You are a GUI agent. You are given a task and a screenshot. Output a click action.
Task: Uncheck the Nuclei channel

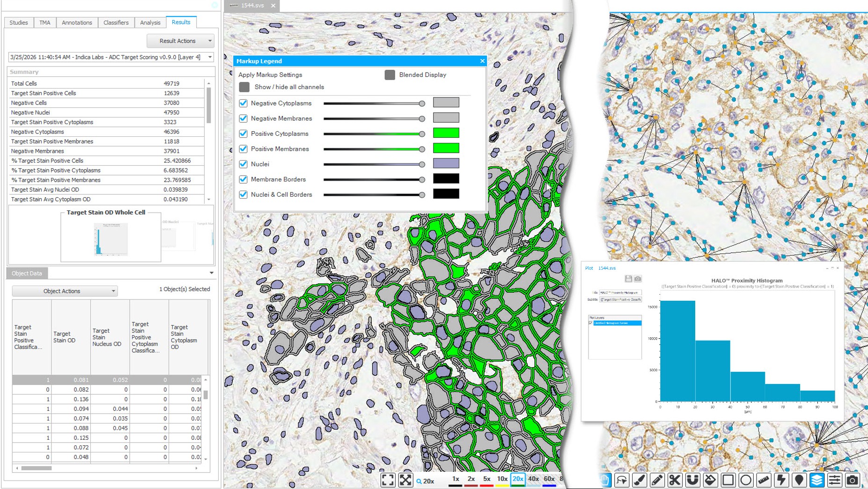pos(243,164)
